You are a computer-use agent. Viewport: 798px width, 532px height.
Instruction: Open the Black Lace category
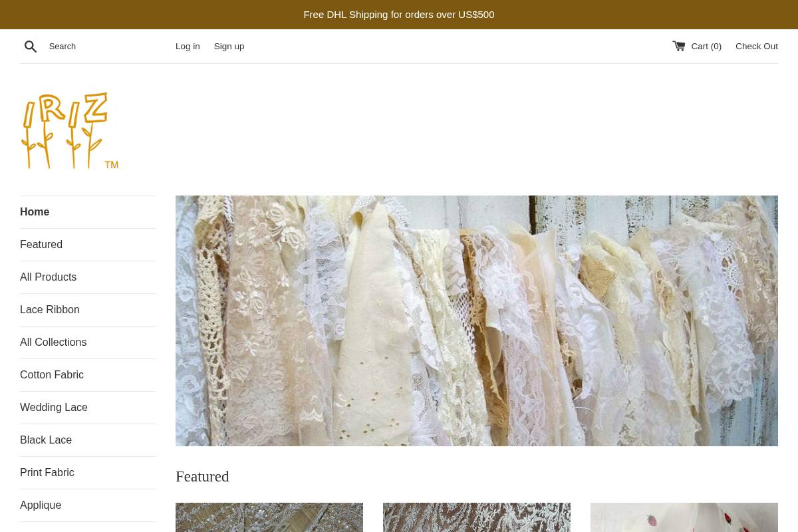46,440
